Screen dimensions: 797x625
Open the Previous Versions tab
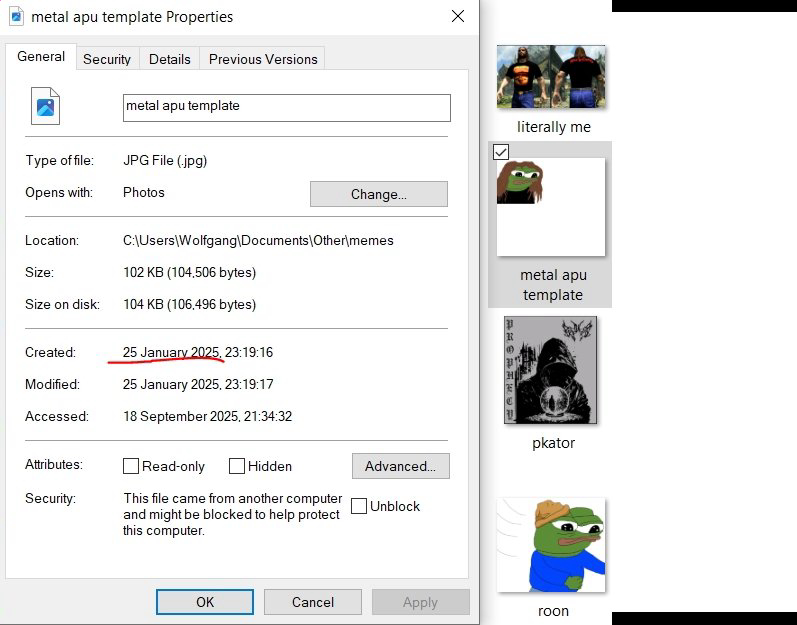[263, 59]
